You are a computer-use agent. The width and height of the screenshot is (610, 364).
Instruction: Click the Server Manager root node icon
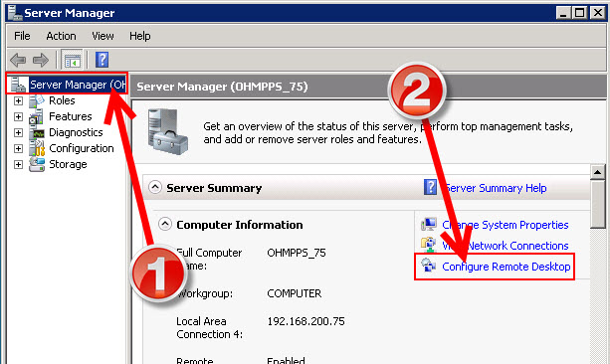18,85
